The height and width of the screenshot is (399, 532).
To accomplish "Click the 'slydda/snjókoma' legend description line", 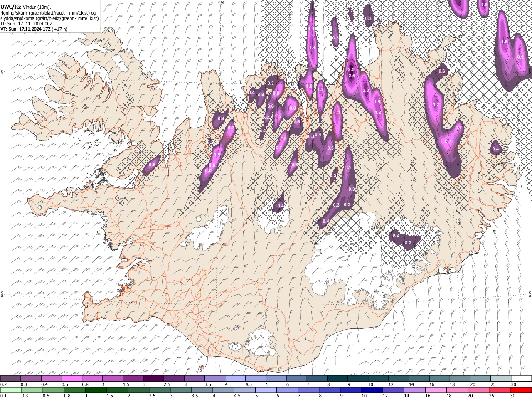I will point(49,18).
